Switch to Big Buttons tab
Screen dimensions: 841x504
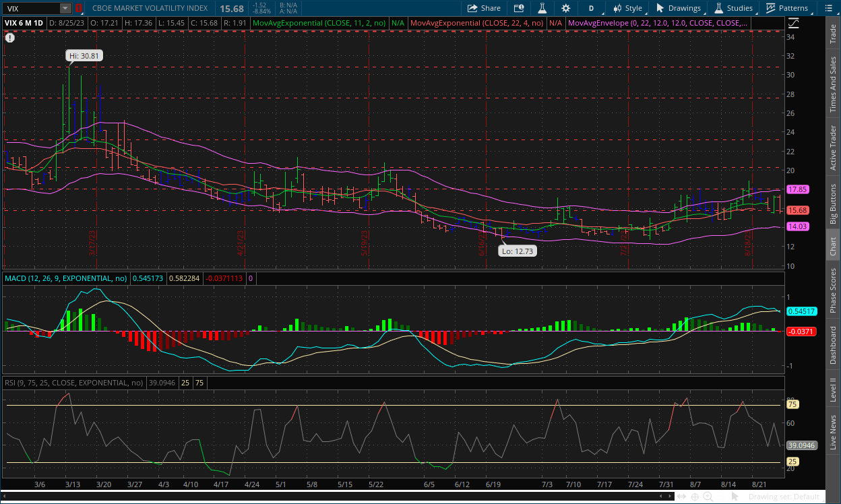834,203
